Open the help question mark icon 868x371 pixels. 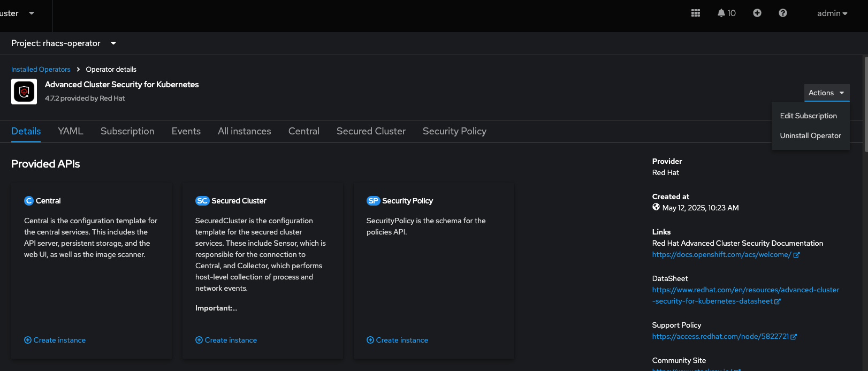tap(783, 13)
